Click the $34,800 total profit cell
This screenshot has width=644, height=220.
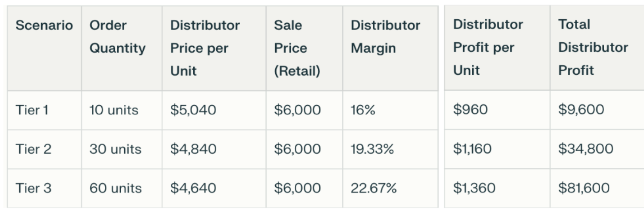pos(586,149)
